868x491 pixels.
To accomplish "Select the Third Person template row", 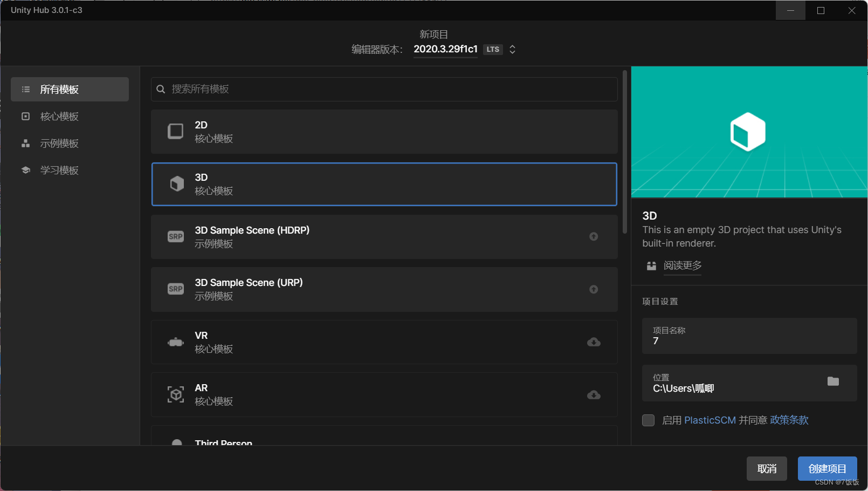I will (384, 435).
